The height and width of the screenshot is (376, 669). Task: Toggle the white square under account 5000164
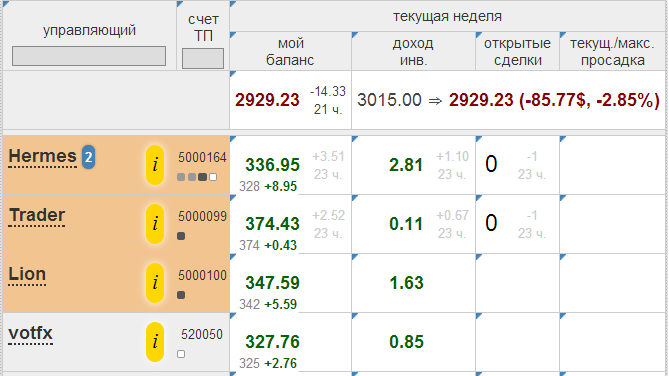coord(213,177)
